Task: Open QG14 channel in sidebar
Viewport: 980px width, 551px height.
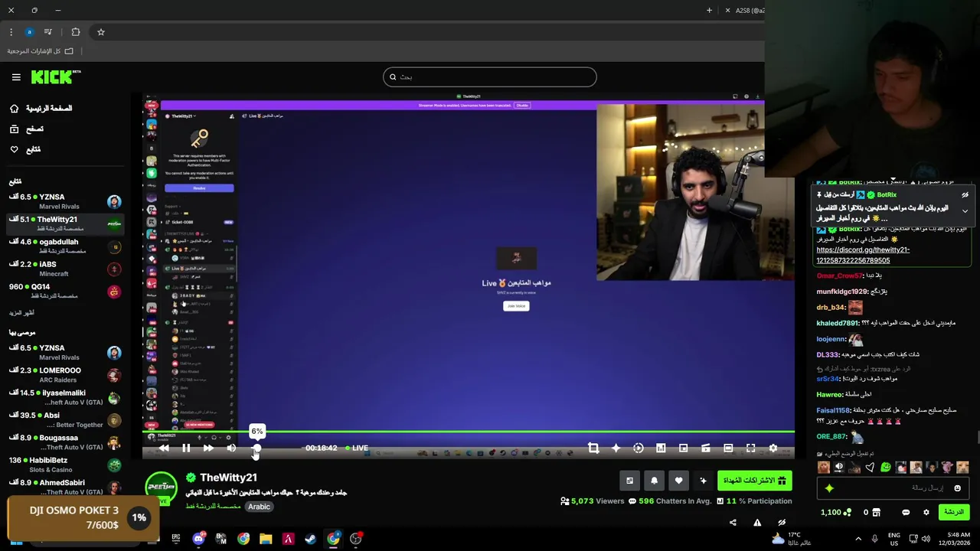Action: click(x=65, y=291)
